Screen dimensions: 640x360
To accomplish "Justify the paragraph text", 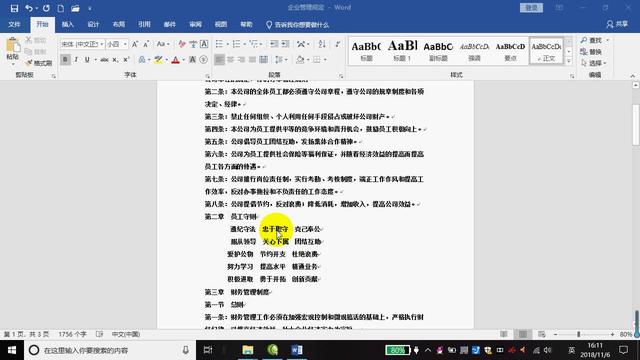I will [252, 60].
